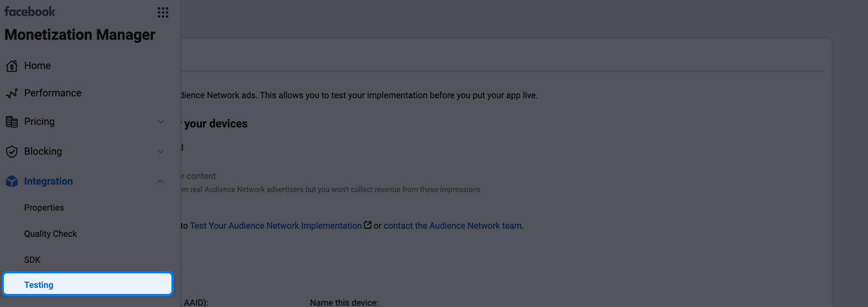Open Test Your Audience Network Implementation link
This screenshot has width=868, height=307.
276,225
